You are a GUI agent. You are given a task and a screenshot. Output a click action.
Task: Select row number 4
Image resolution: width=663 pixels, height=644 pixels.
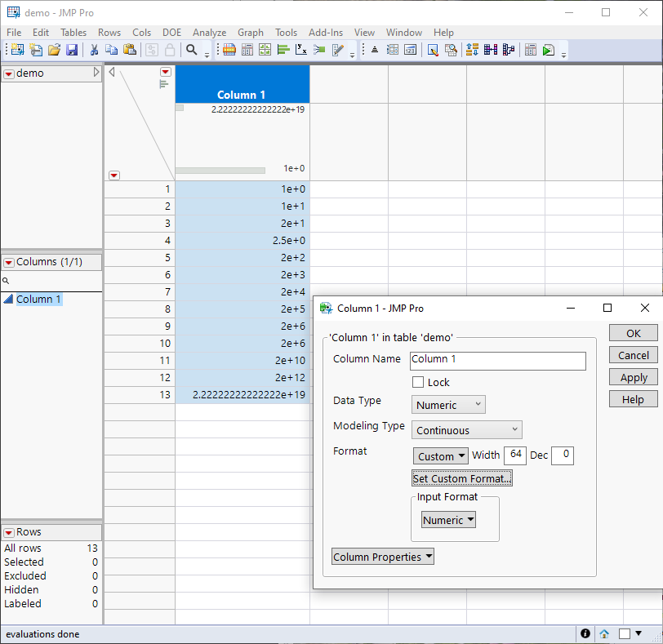tap(140, 241)
